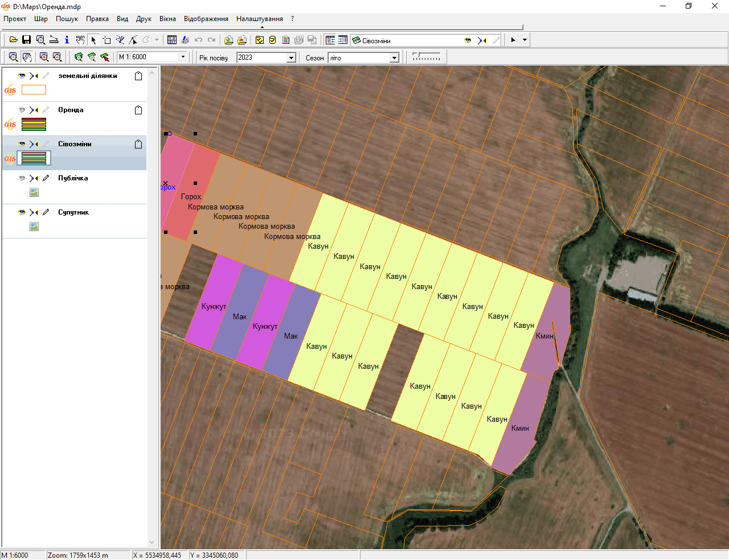This screenshot has width=729, height=560.
Task: Open the Рік посіву year dropdown
Action: point(291,57)
